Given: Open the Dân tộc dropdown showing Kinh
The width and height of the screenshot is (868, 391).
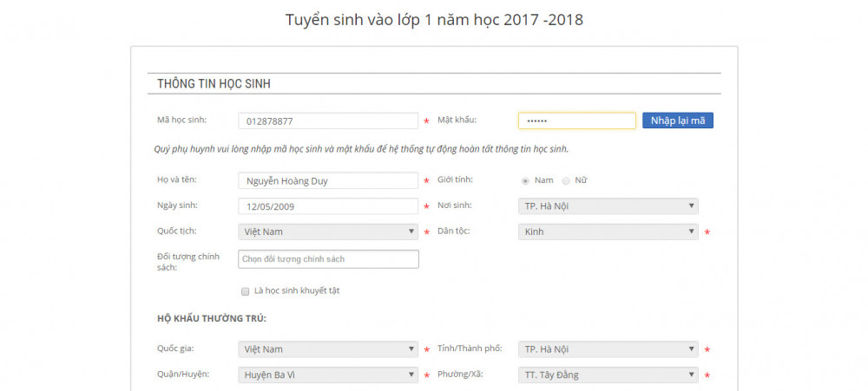Looking at the screenshot, I should point(608,231).
